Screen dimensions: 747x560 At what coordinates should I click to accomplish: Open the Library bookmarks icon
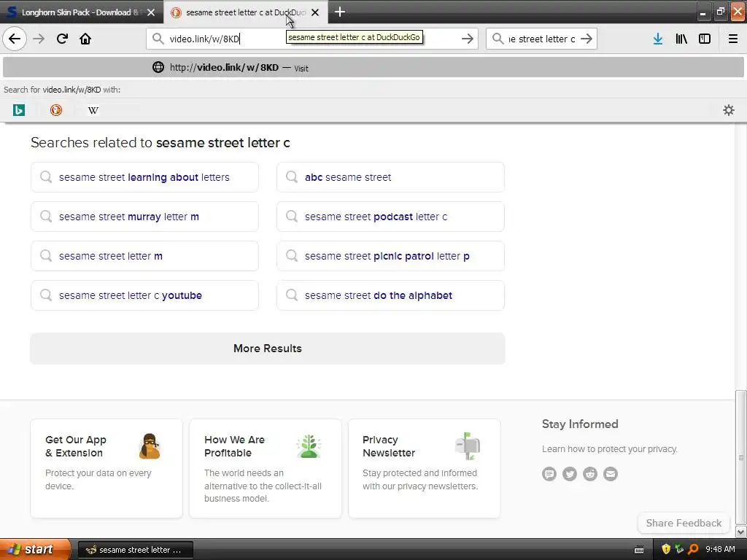pos(681,39)
